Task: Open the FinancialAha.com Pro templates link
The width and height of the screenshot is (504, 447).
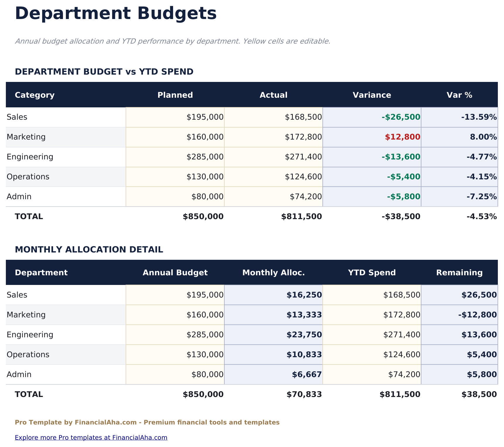Action: (x=91, y=437)
